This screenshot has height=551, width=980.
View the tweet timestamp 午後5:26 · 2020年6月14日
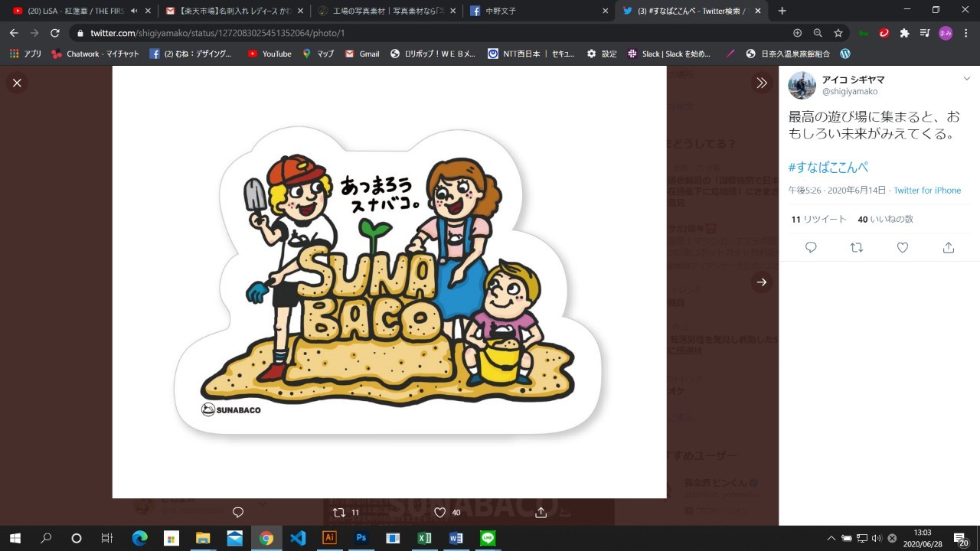coord(837,191)
